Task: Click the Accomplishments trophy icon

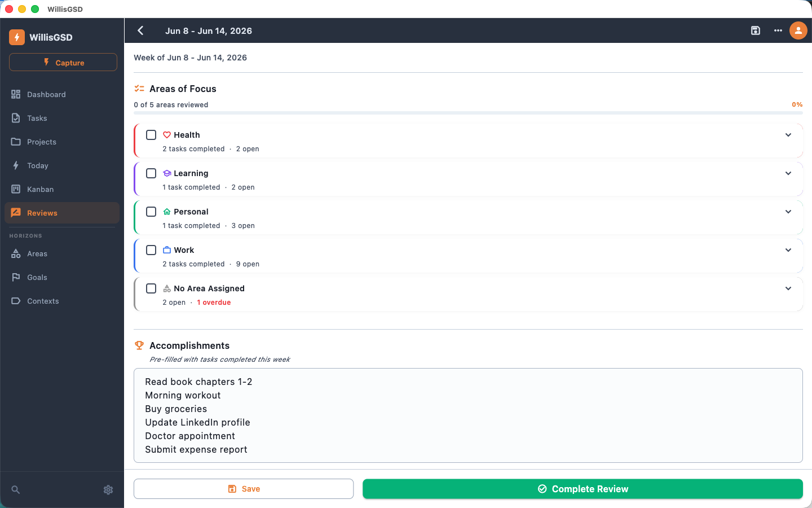Action: pyautogui.click(x=139, y=345)
